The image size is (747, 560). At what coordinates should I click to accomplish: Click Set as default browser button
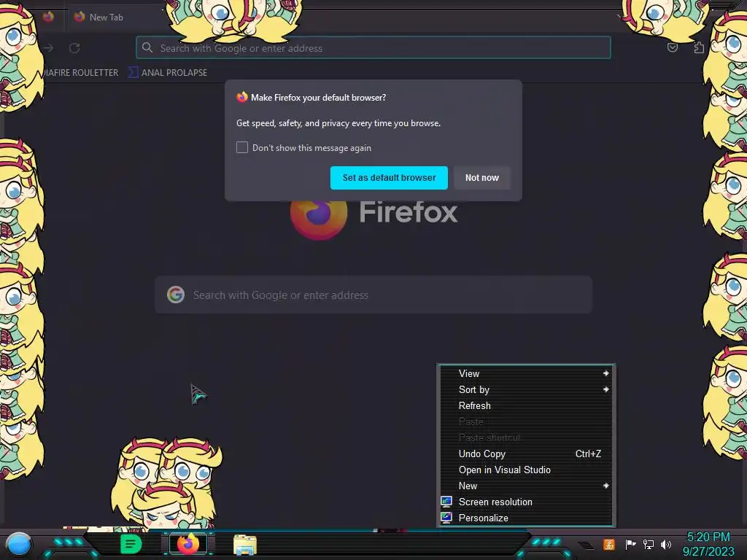pos(389,178)
